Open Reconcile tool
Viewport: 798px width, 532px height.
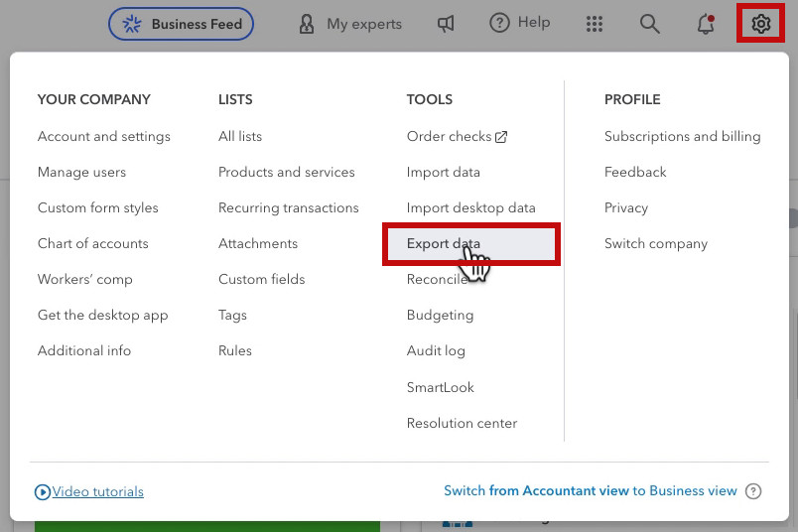coord(437,279)
